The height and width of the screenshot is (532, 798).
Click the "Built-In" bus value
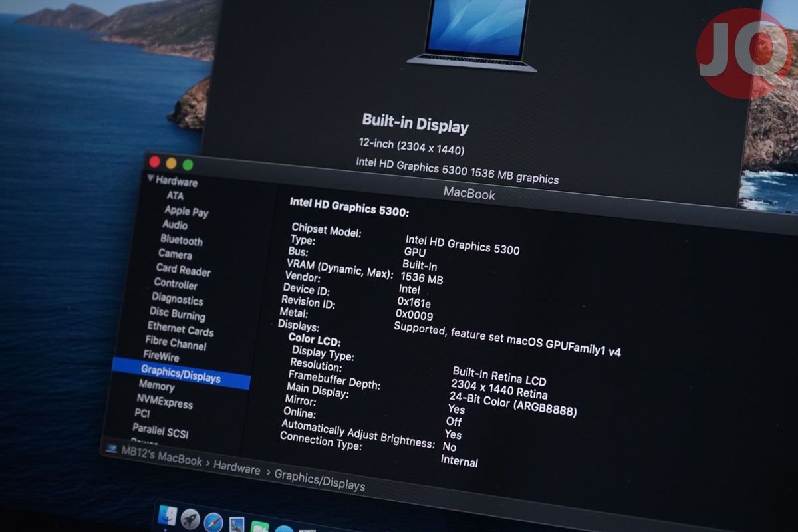[x=420, y=266]
